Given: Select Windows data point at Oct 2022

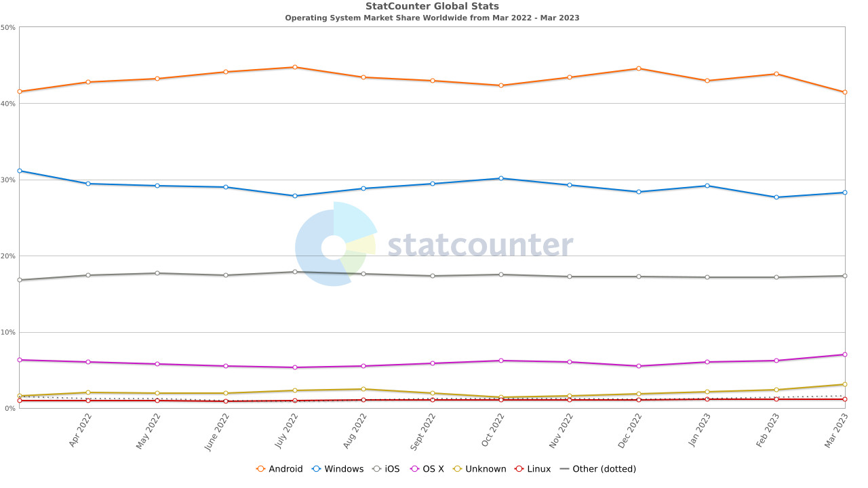Looking at the screenshot, I should pos(501,178).
